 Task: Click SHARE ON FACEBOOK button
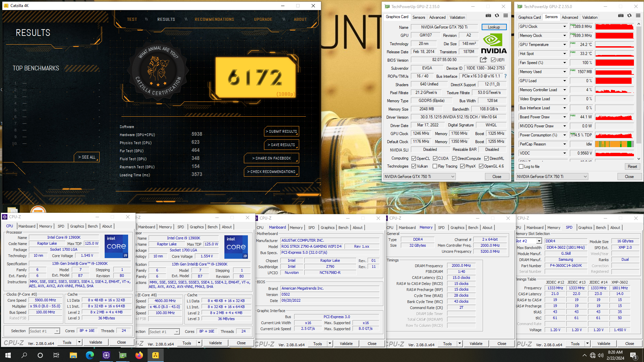click(x=271, y=158)
